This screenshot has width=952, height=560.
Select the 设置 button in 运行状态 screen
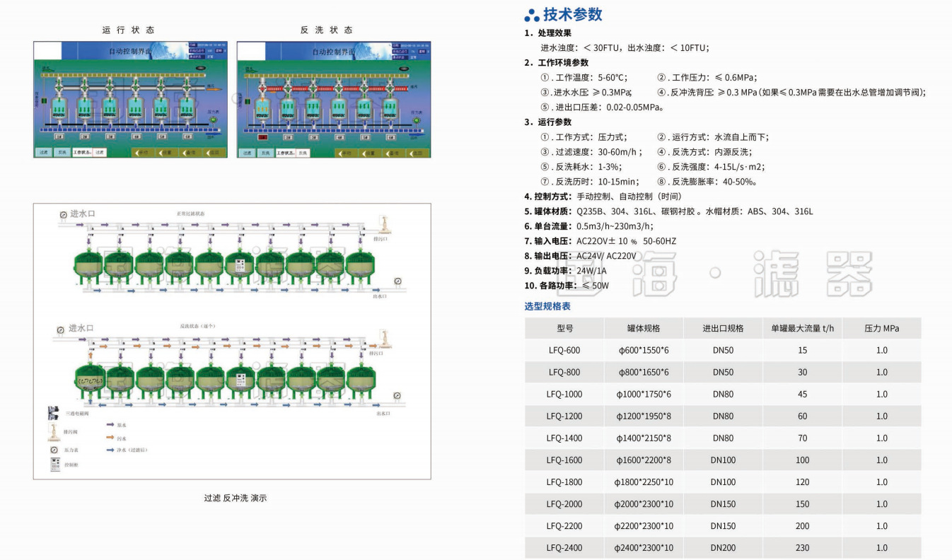click(x=166, y=152)
